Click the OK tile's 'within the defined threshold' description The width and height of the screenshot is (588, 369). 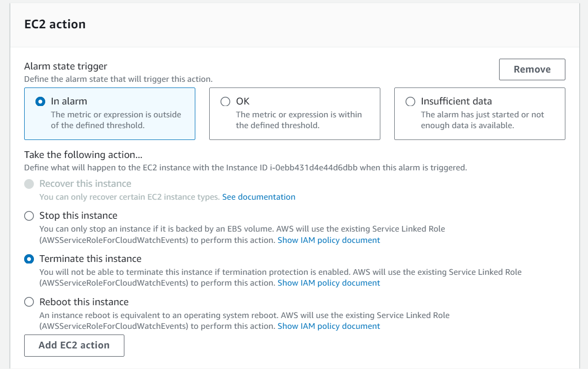[299, 120]
